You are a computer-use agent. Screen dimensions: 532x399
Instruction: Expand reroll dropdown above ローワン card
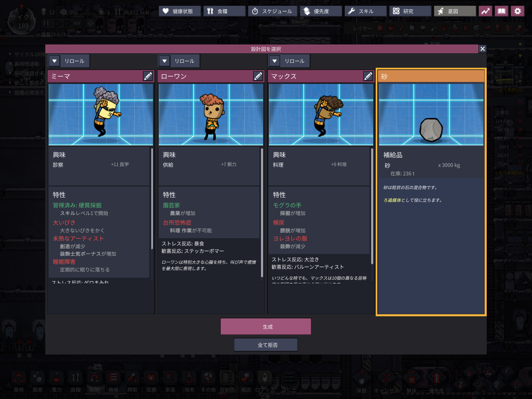164,61
